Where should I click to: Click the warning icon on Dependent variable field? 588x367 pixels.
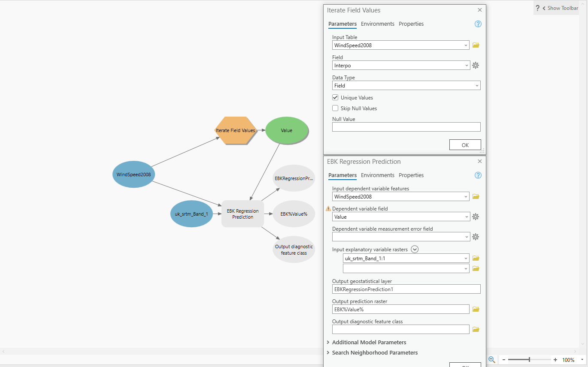pos(328,208)
